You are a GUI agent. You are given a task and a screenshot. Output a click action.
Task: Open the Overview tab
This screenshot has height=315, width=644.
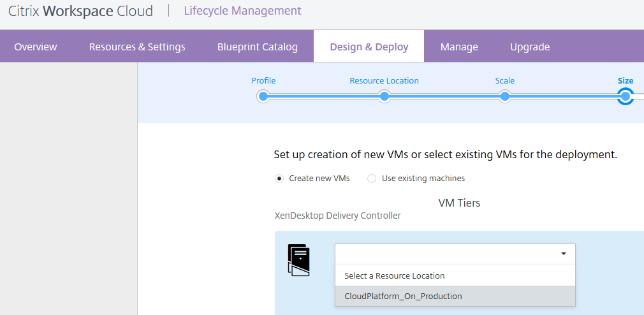coord(36,47)
